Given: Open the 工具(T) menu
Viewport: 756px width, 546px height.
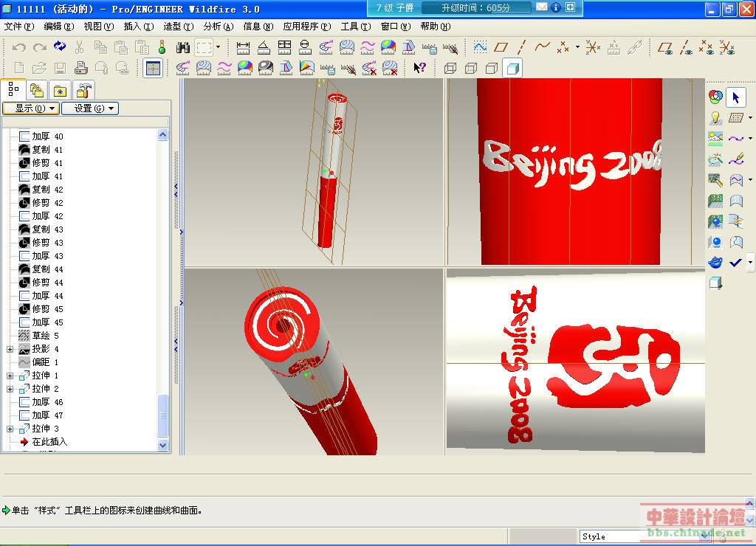Looking at the screenshot, I should point(356,27).
